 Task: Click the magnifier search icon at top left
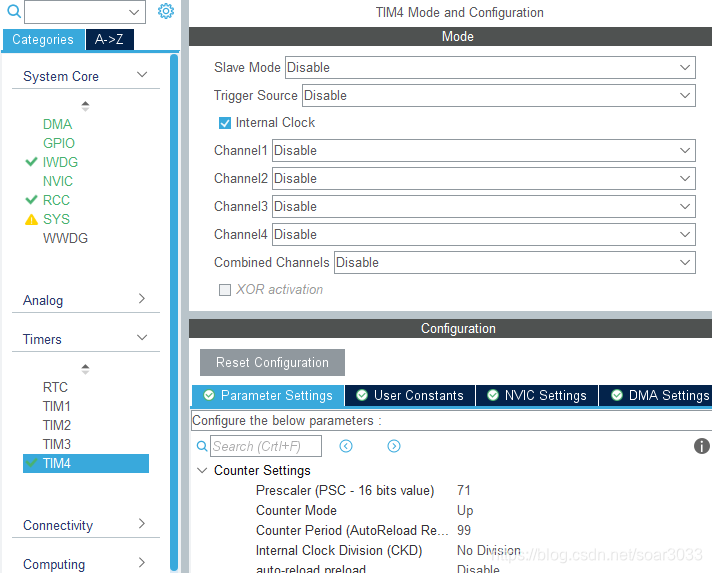click(x=14, y=11)
